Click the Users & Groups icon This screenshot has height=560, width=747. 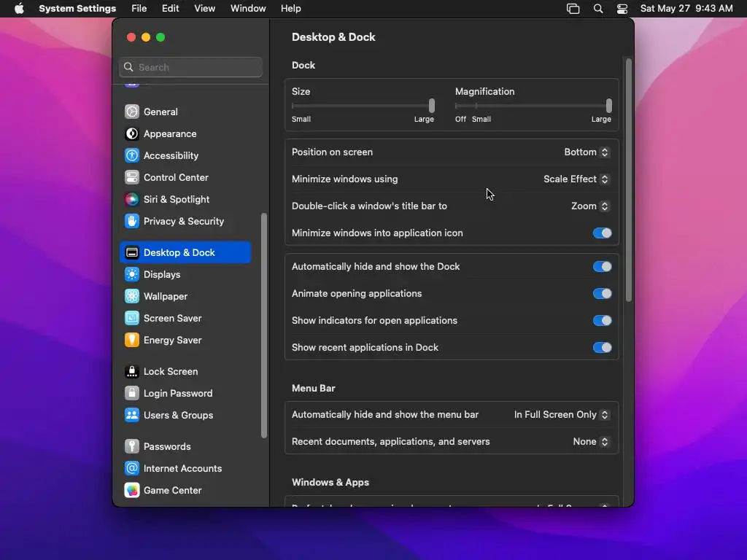pos(132,415)
